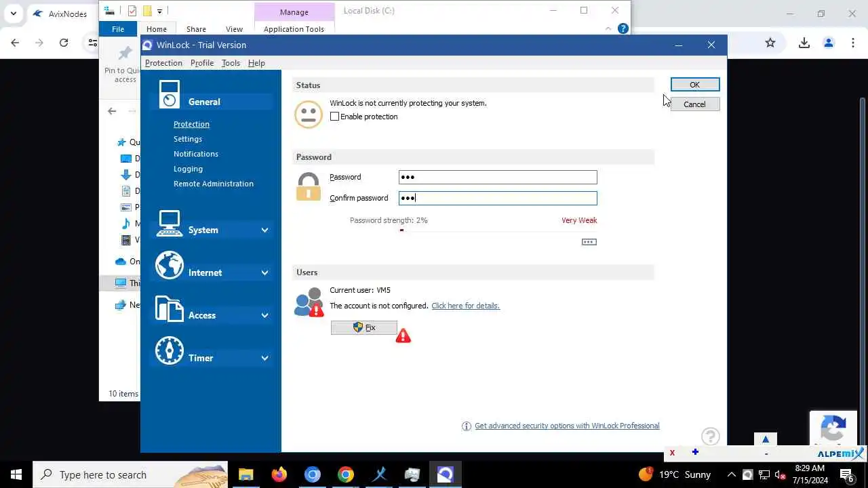Reload the page in the browser

[x=64, y=43]
